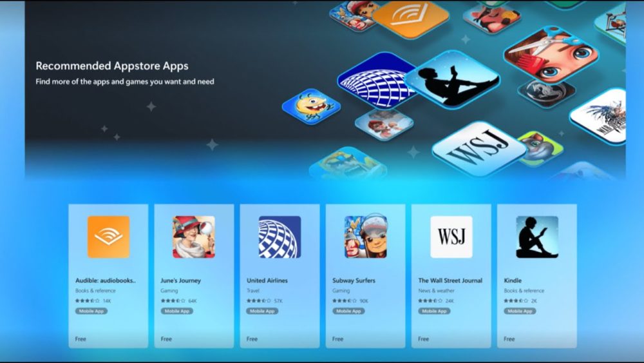Click Mobile App badge on Audible card
644x363 pixels.
(91, 311)
